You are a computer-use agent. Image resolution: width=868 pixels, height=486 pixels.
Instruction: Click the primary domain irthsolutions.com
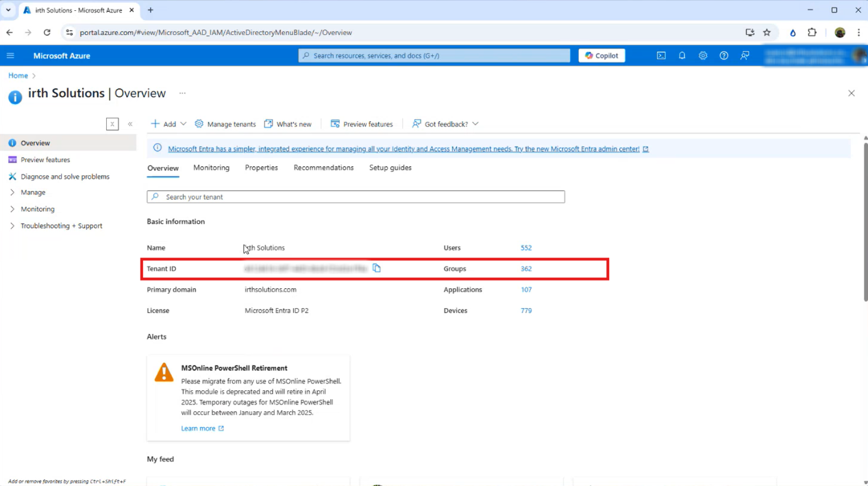tap(271, 290)
